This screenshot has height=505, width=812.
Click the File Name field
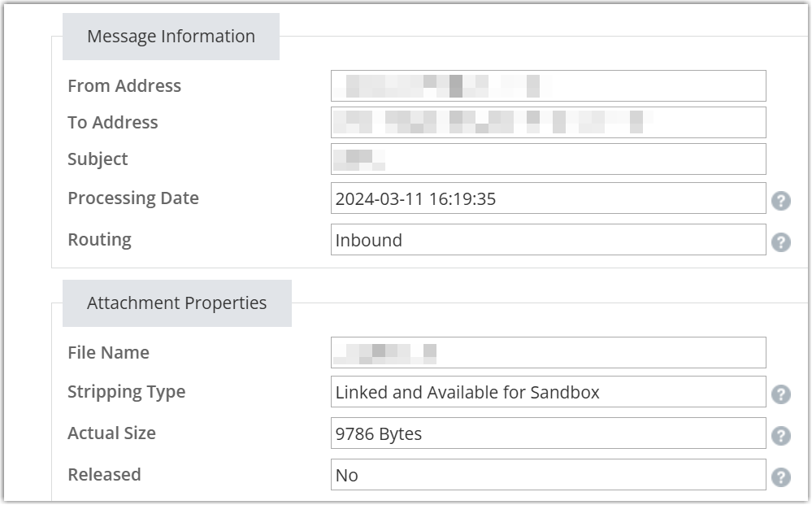[548, 353]
